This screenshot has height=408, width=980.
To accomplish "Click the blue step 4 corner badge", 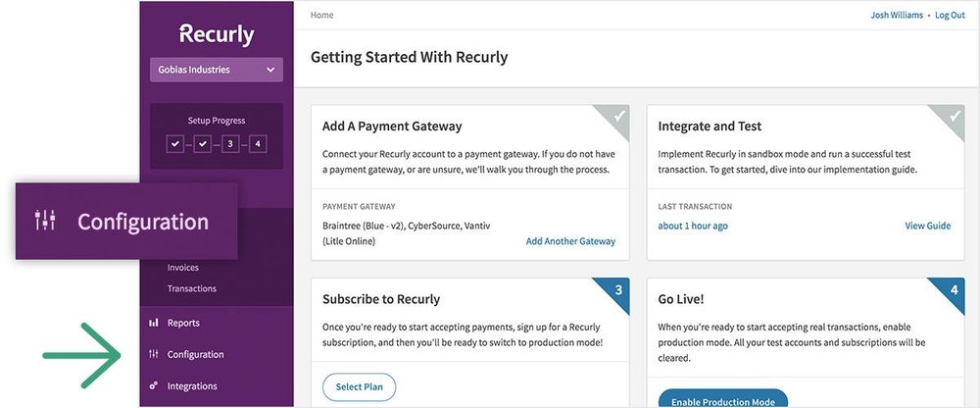I will (952, 290).
